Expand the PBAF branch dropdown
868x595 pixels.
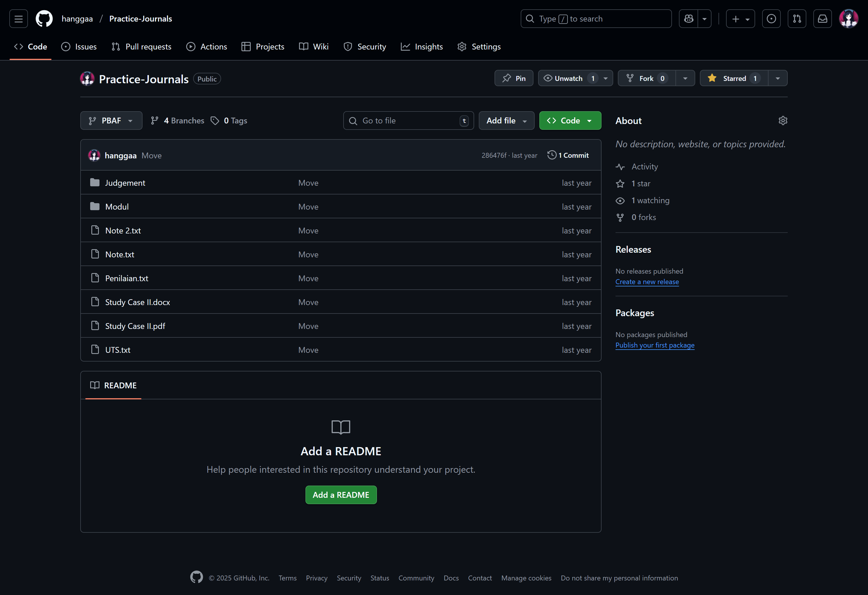(111, 120)
